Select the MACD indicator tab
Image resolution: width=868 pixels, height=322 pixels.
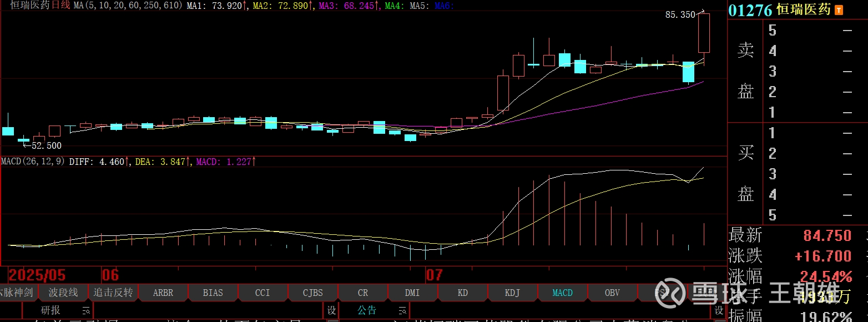click(563, 293)
